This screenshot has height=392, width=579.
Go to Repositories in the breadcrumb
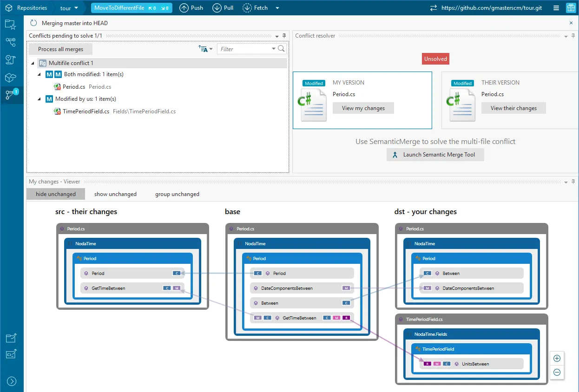click(x=32, y=8)
